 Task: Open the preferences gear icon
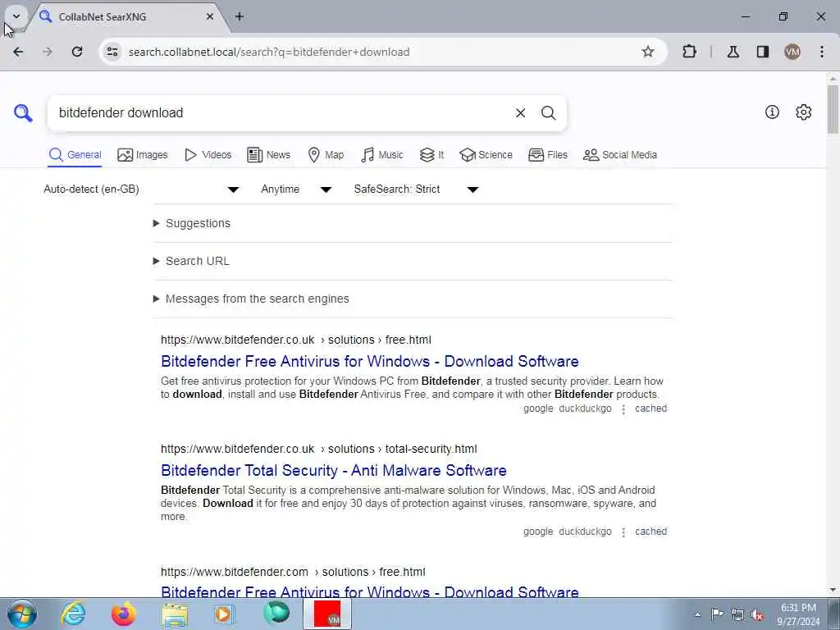click(x=804, y=112)
